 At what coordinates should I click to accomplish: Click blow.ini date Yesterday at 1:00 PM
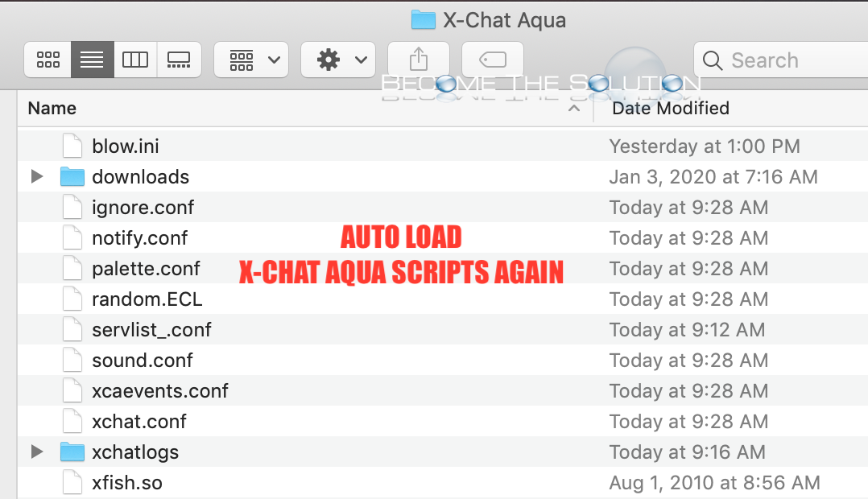click(705, 146)
